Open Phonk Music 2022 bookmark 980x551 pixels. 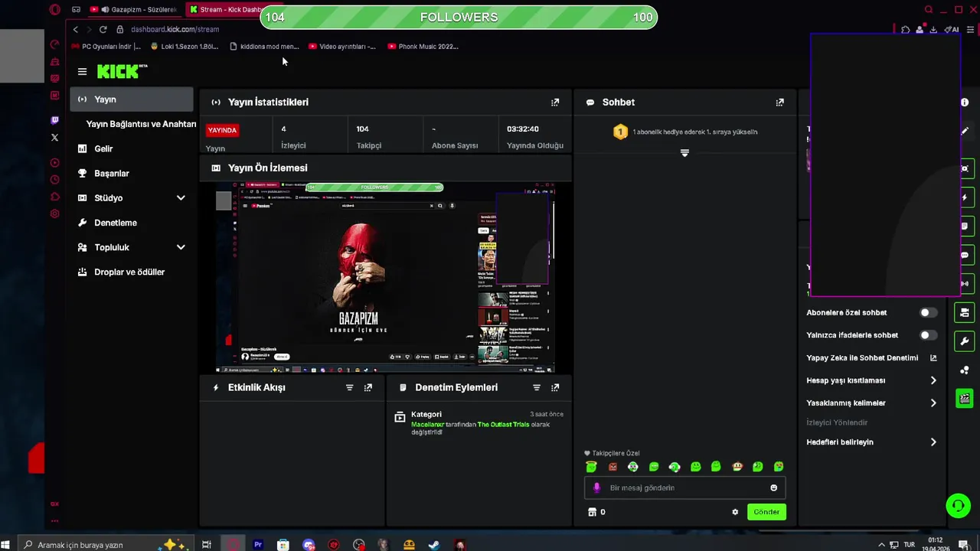423,47
